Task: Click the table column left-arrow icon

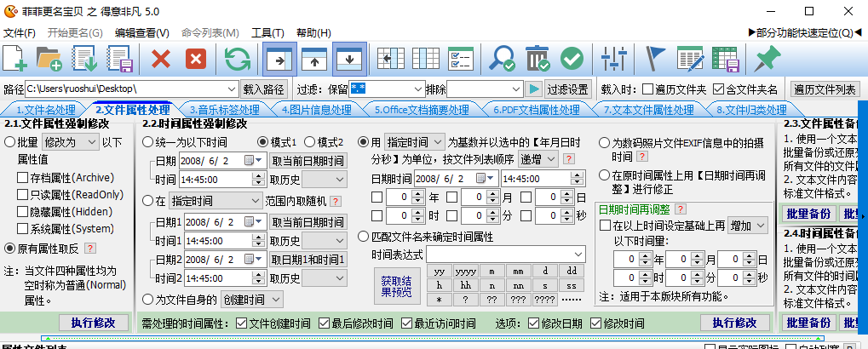Action: [x=391, y=59]
